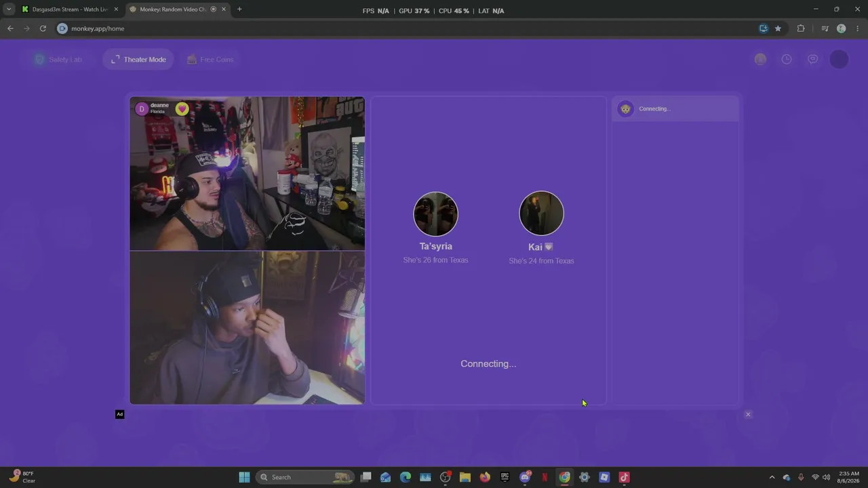The image size is (868, 488).
Task: Click the monkey.app/home address bar
Action: coord(407,28)
